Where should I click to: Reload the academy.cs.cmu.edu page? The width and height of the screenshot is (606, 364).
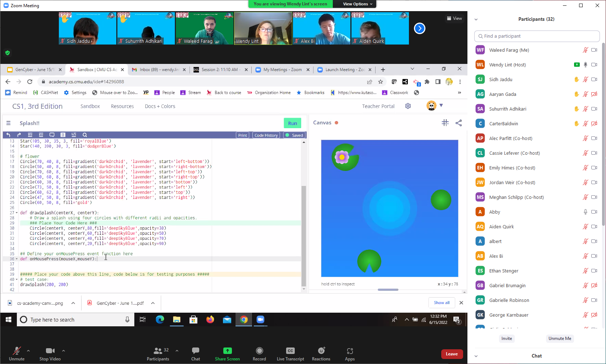(x=30, y=82)
